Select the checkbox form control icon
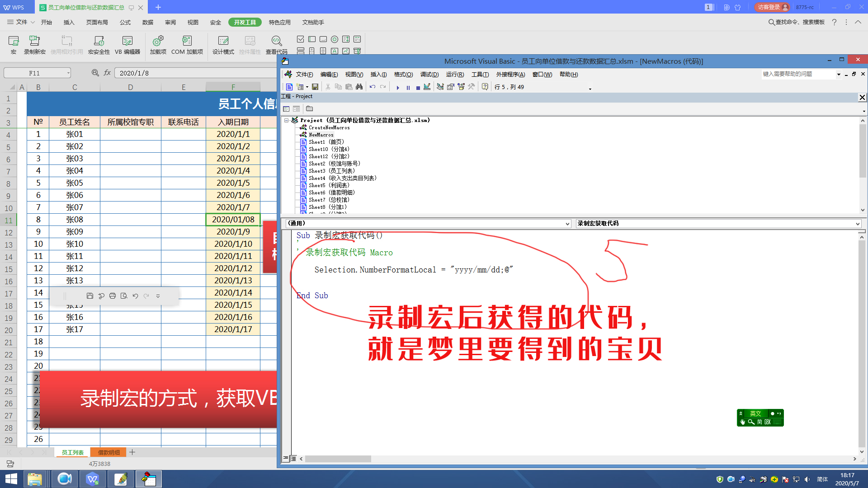This screenshot has height=488, width=868. (300, 39)
